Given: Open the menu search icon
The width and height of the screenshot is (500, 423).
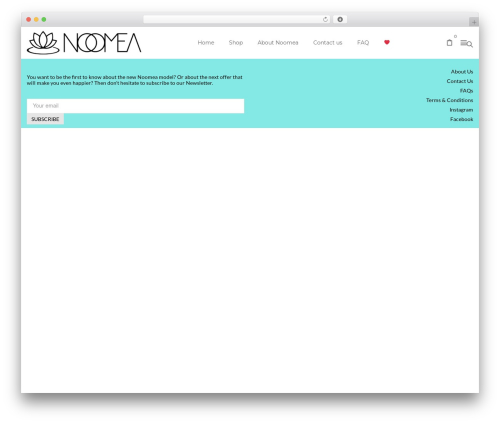Looking at the screenshot, I should pos(466,43).
